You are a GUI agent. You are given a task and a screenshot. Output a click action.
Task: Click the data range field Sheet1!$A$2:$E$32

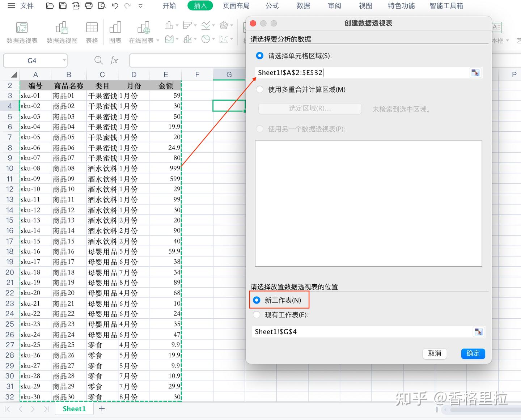362,73
